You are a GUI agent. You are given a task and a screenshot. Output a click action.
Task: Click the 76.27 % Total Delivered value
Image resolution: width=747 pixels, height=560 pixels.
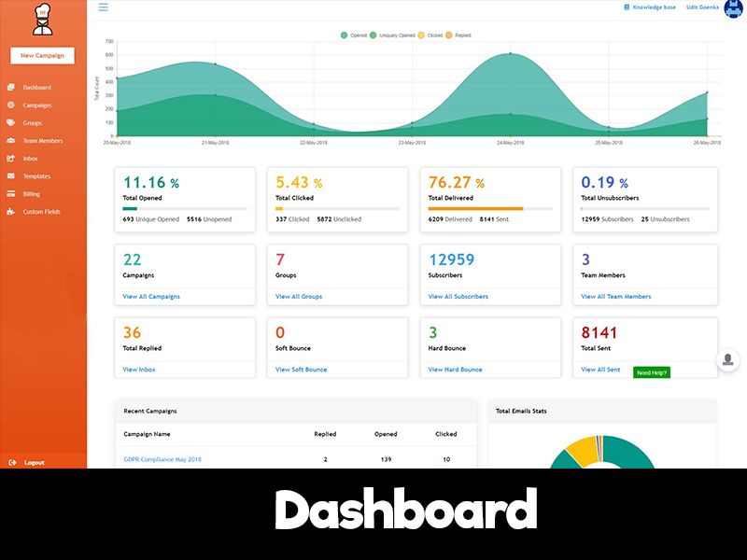point(457,182)
